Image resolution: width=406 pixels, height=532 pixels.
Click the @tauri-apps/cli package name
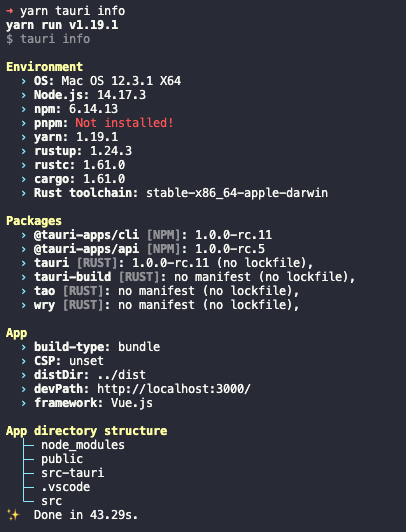click(x=86, y=235)
